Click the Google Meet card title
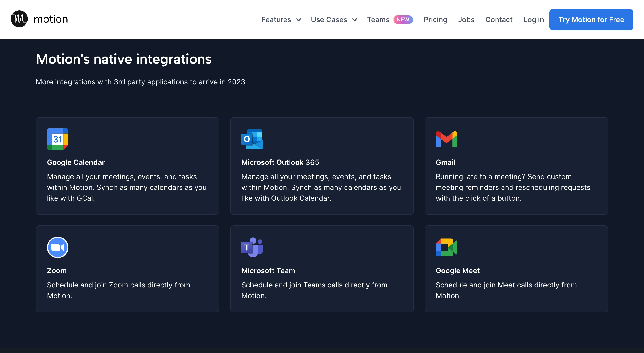 pyautogui.click(x=458, y=271)
